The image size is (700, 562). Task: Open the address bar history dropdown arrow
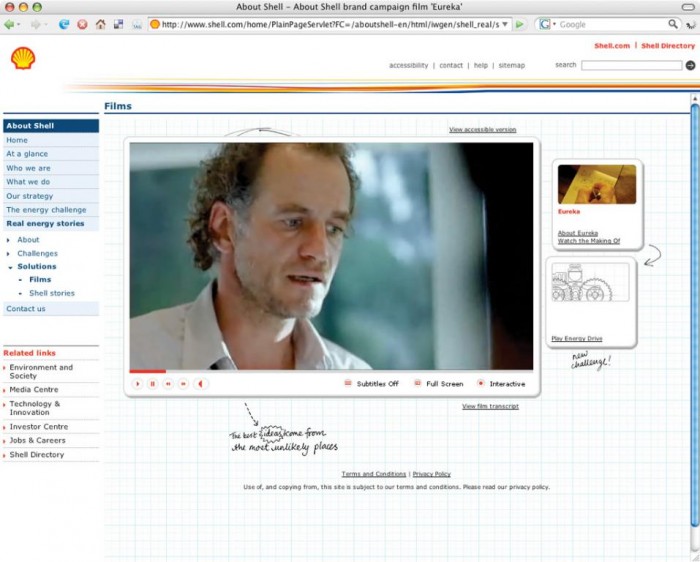pyautogui.click(x=505, y=25)
